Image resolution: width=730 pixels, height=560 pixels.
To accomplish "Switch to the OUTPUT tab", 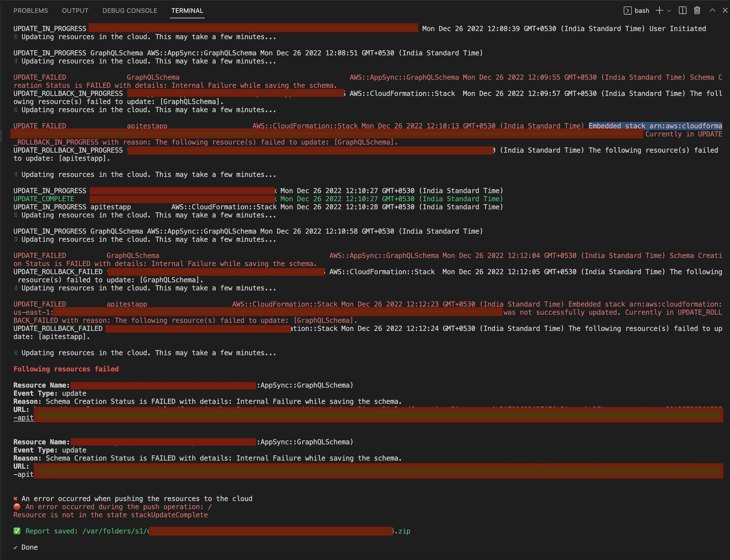I will (x=75, y=10).
